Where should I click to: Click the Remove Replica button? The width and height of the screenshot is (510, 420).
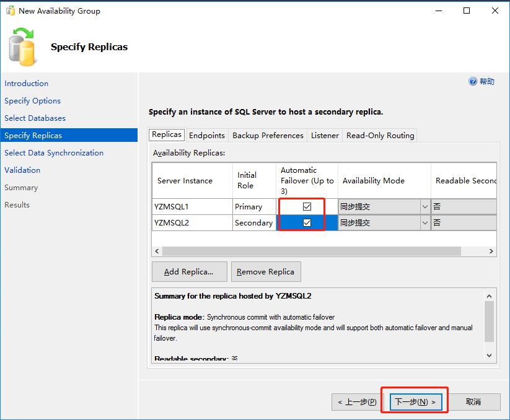pos(265,271)
